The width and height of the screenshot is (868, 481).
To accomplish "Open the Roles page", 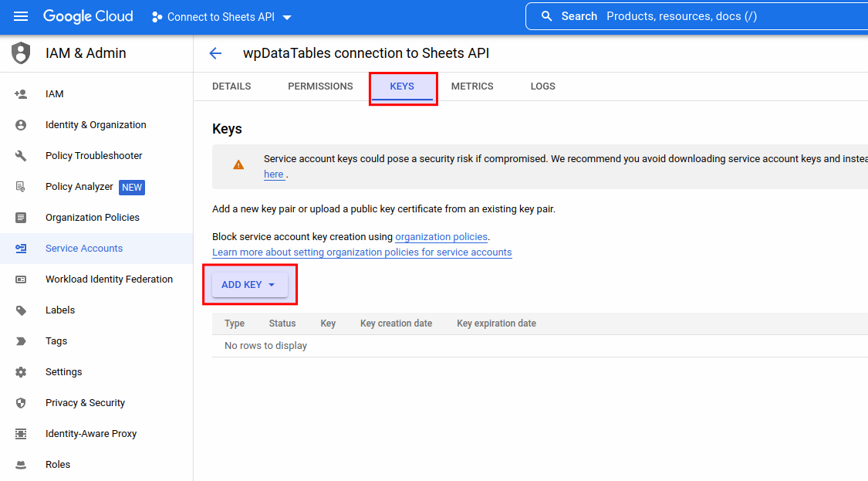I will click(x=58, y=465).
